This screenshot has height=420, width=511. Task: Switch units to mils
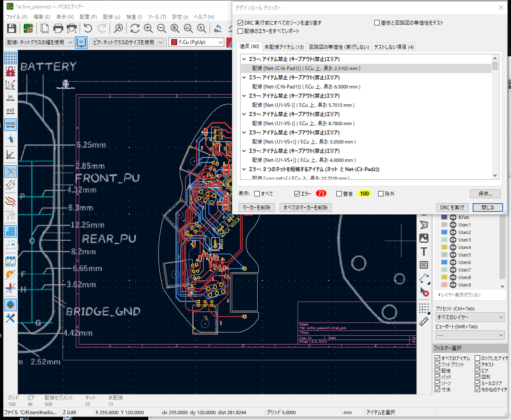(x=10, y=111)
